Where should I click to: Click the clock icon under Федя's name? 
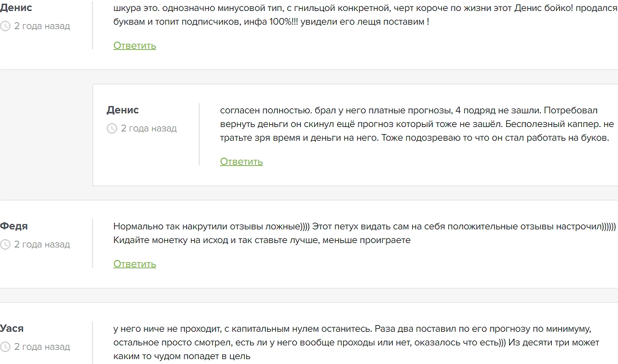(5, 245)
